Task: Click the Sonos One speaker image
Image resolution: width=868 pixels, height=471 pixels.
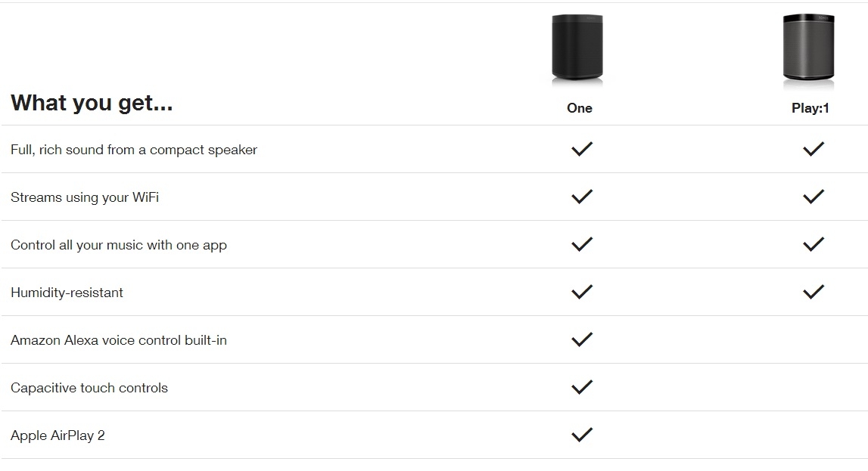Action: point(577,48)
